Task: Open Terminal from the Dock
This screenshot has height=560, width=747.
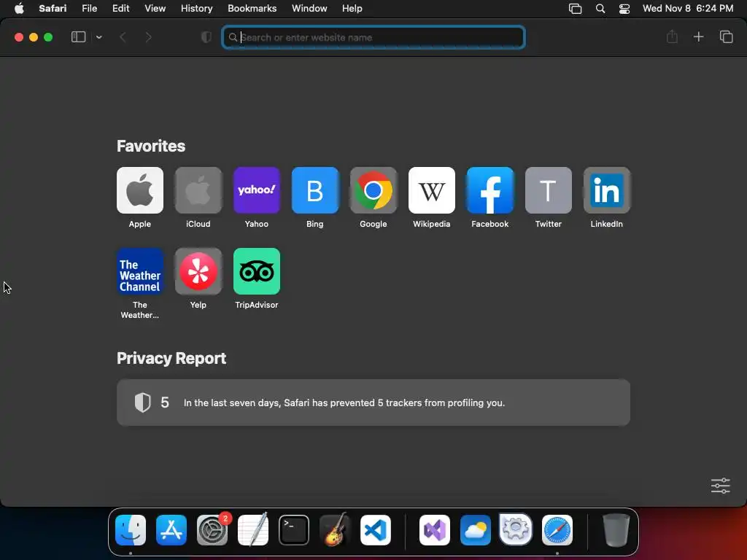Action: [294, 530]
